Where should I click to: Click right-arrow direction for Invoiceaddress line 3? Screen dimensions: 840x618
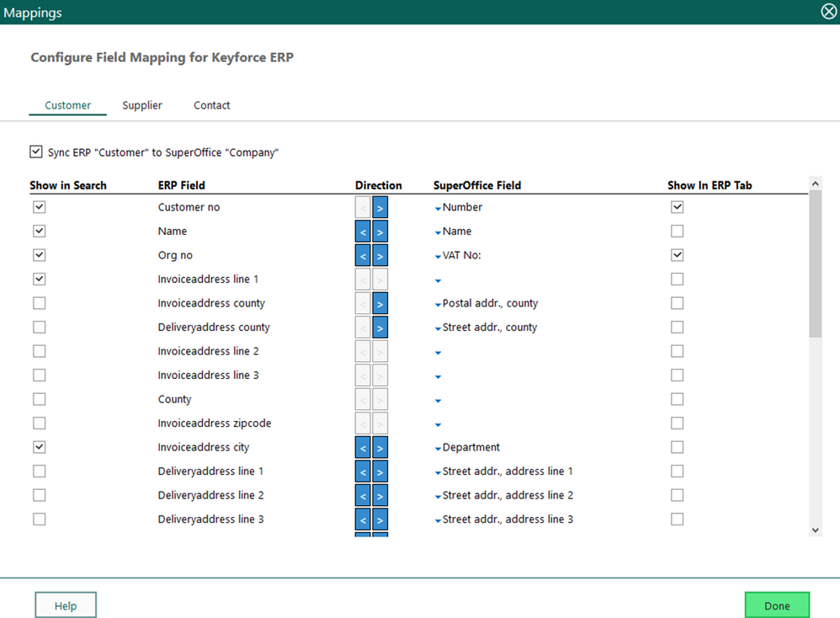(380, 376)
